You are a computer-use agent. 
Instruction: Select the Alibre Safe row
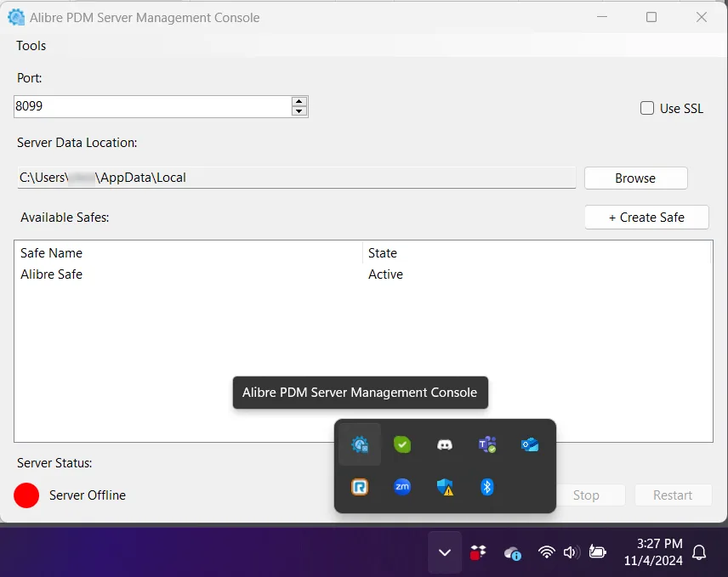[x=363, y=274]
